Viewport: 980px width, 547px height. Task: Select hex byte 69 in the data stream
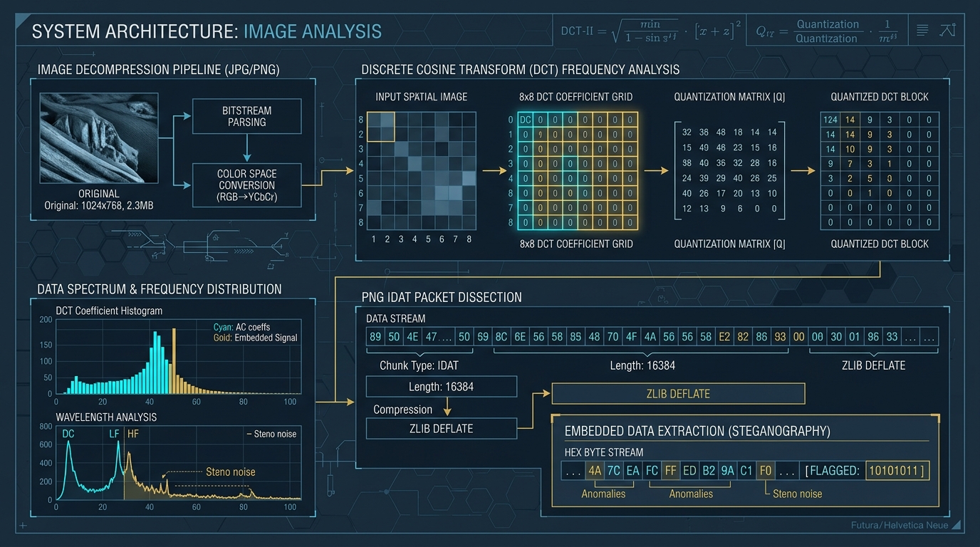click(x=483, y=336)
